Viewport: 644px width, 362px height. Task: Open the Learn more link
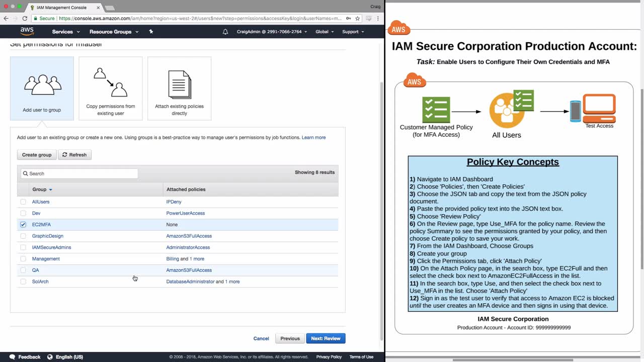click(x=313, y=137)
